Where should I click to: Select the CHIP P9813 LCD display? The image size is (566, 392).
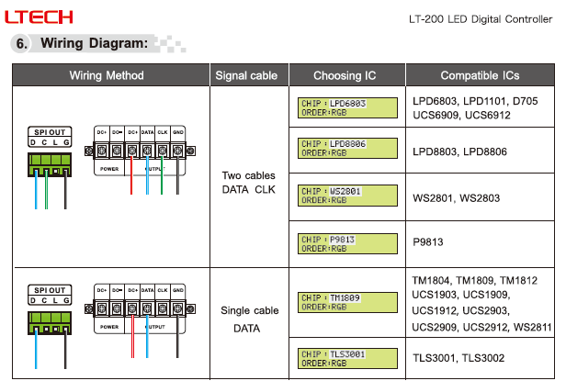(x=347, y=244)
